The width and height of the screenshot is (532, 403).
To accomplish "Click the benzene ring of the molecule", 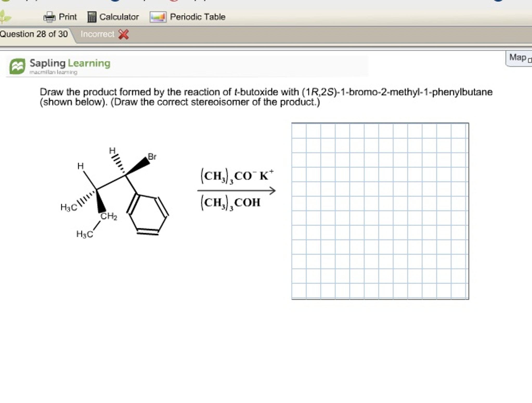I will coord(148,215).
